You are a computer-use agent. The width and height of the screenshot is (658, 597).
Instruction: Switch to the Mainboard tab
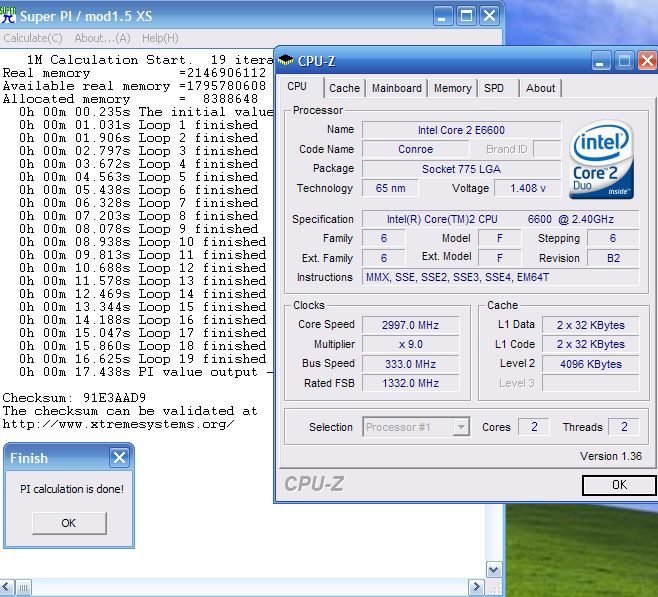(397, 88)
